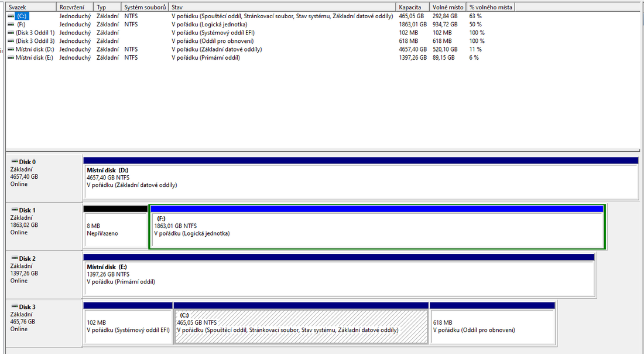644x354 pixels.
Task: Click the Disk 3 label panel
Action: [44, 323]
